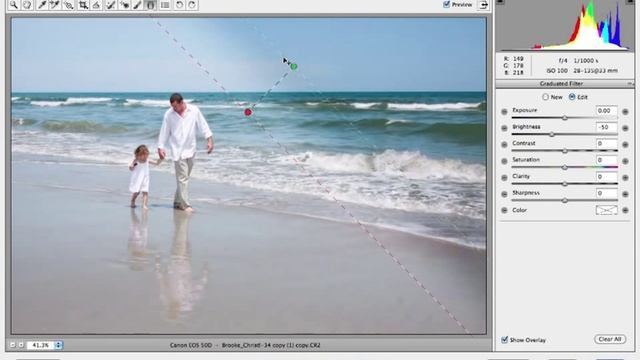Click the minus icon beside Contrast
640x360 pixels.
click(504, 144)
